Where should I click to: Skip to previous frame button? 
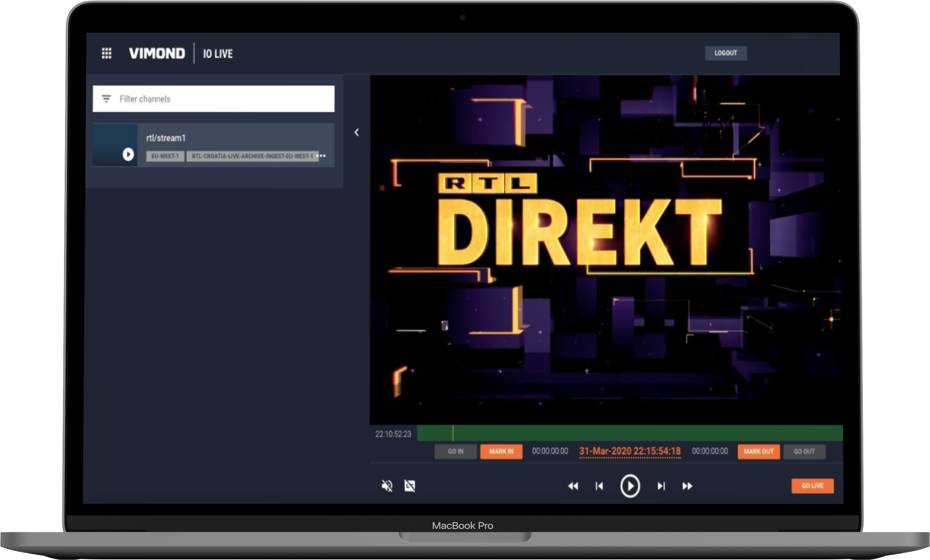[599, 486]
